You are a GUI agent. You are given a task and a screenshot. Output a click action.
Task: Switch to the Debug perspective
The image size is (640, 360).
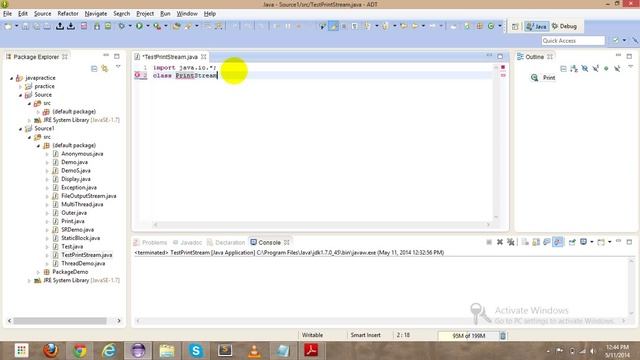coord(564,26)
